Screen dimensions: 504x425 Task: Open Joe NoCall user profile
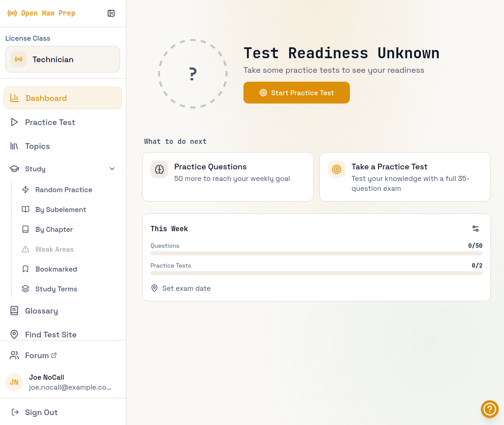coord(63,382)
